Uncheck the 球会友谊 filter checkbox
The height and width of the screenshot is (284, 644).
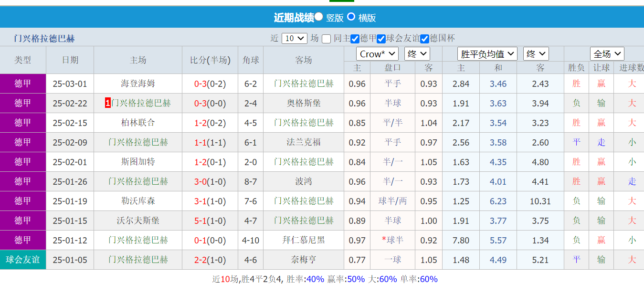[x=380, y=37]
